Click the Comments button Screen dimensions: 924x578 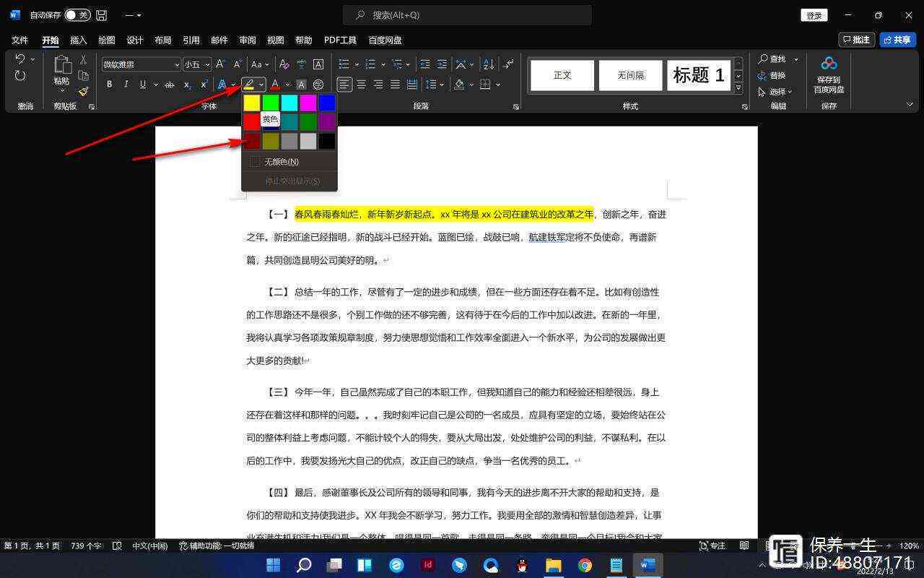tap(857, 40)
